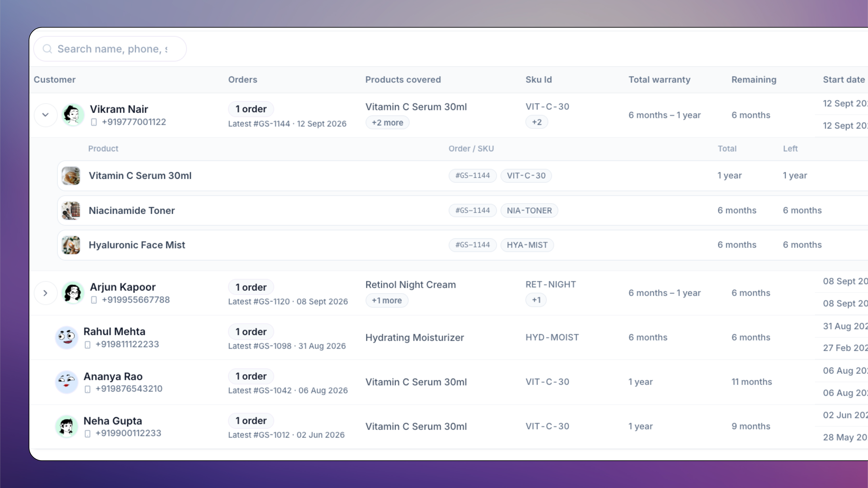
Task: Open Vikram Nair's avatar
Action: [x=72, y=115]
